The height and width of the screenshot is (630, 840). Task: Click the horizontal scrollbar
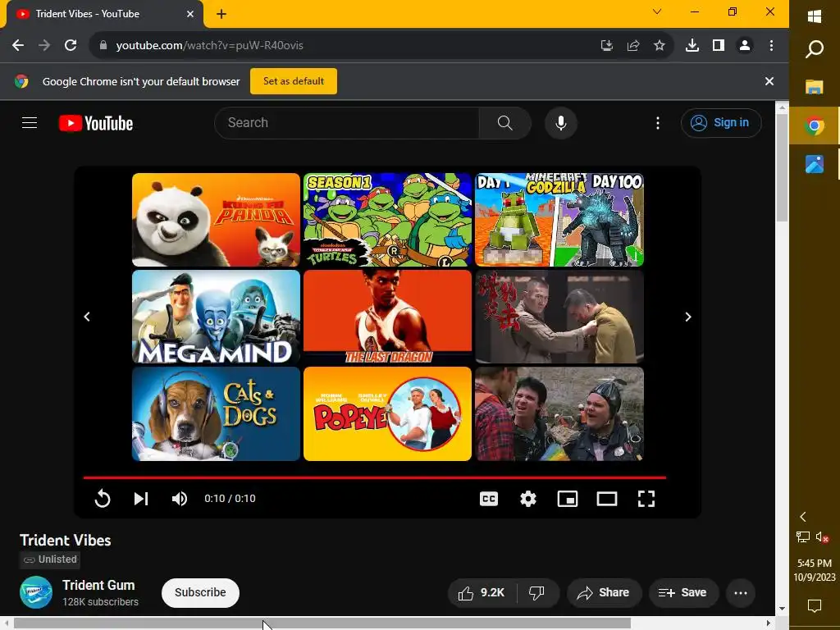(x=322, y=623)
